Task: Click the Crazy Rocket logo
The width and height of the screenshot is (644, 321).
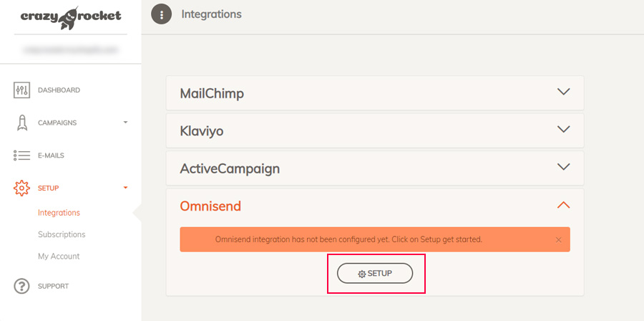Action: pyautogui.click(x=71, y=18)
